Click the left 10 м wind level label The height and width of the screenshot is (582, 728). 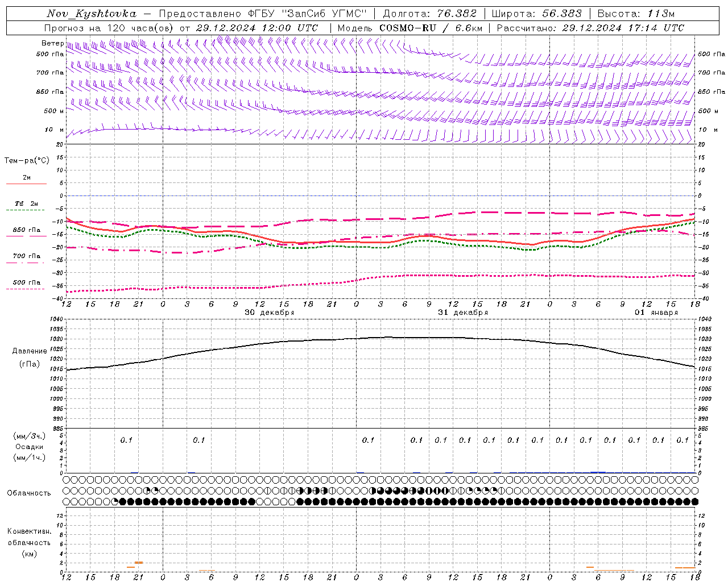click(55, 130)
